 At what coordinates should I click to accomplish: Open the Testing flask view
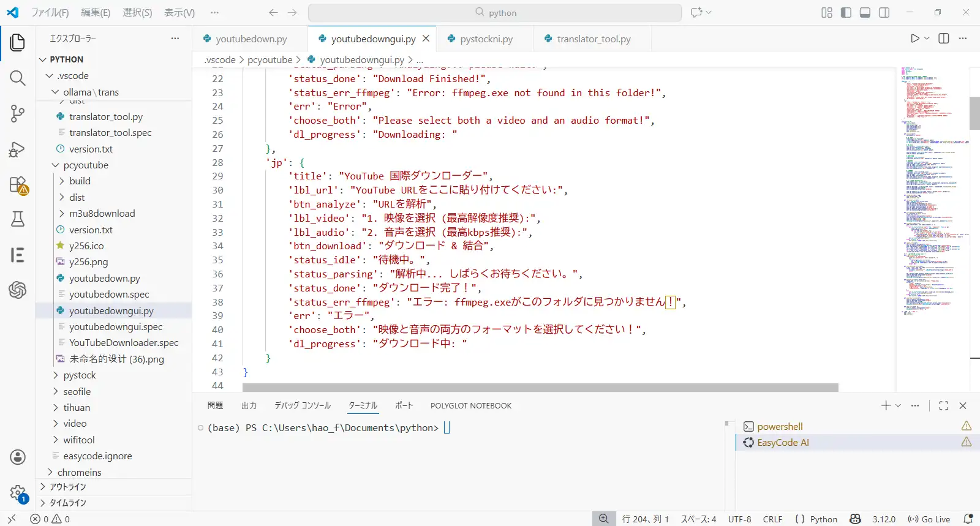tap(18, 219)
